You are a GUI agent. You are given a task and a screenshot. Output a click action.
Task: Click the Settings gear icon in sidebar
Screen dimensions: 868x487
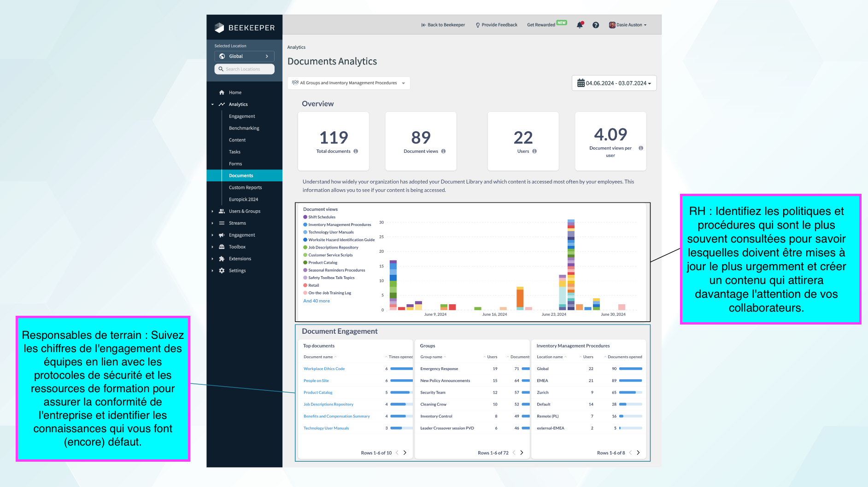click(222, 271)
